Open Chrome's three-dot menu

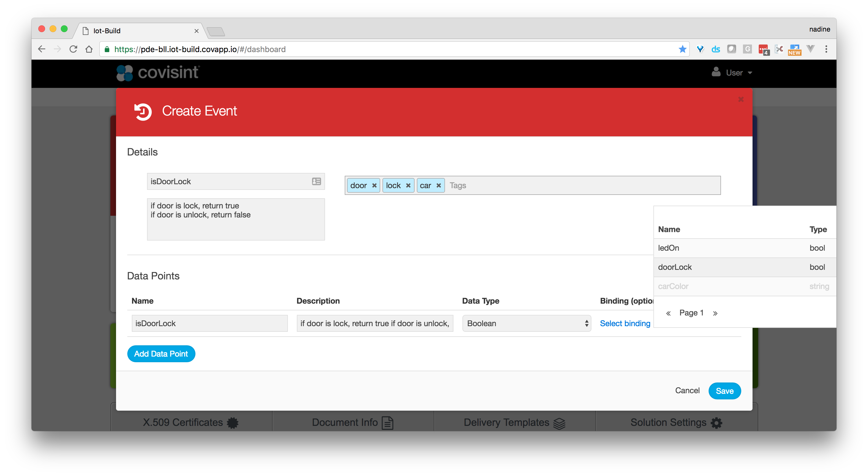click(x=826, y=49)
